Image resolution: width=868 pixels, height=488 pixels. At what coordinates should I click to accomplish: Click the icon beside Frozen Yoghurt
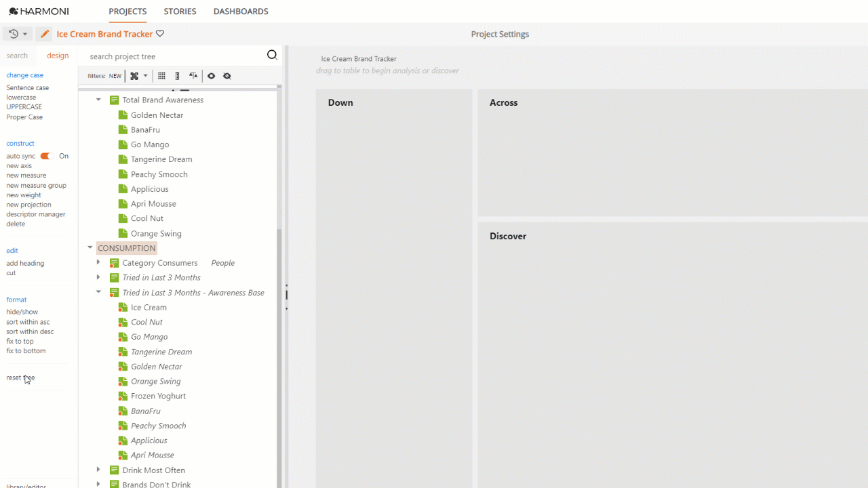click(123, 396)
